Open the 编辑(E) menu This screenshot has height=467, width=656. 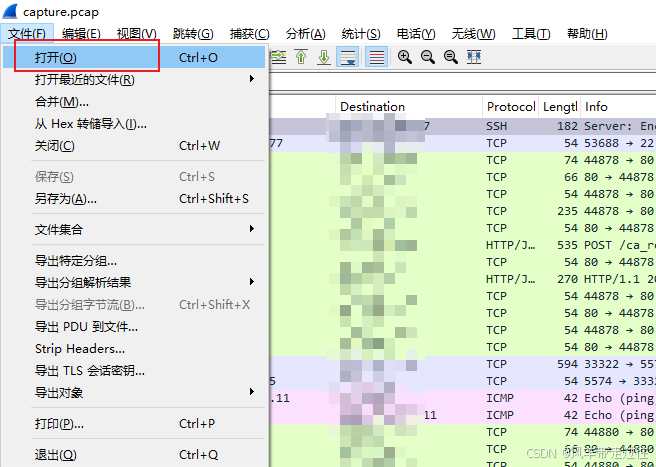[81, 34]
